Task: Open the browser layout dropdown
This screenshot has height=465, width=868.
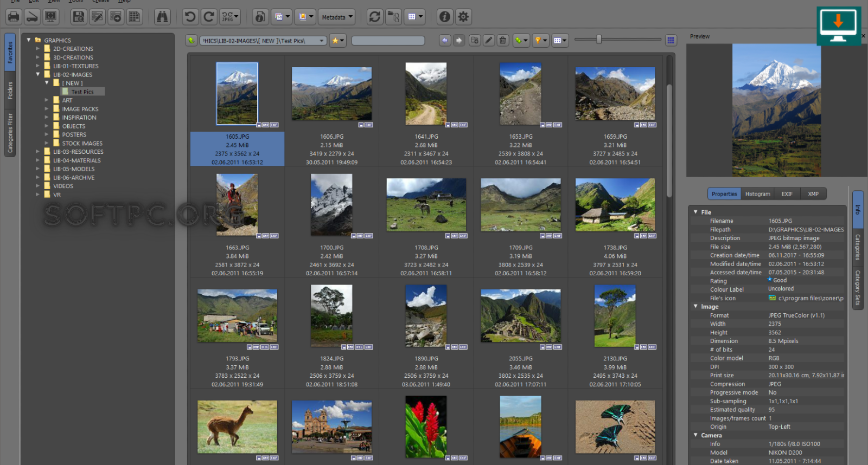Action: pos(560,41)
